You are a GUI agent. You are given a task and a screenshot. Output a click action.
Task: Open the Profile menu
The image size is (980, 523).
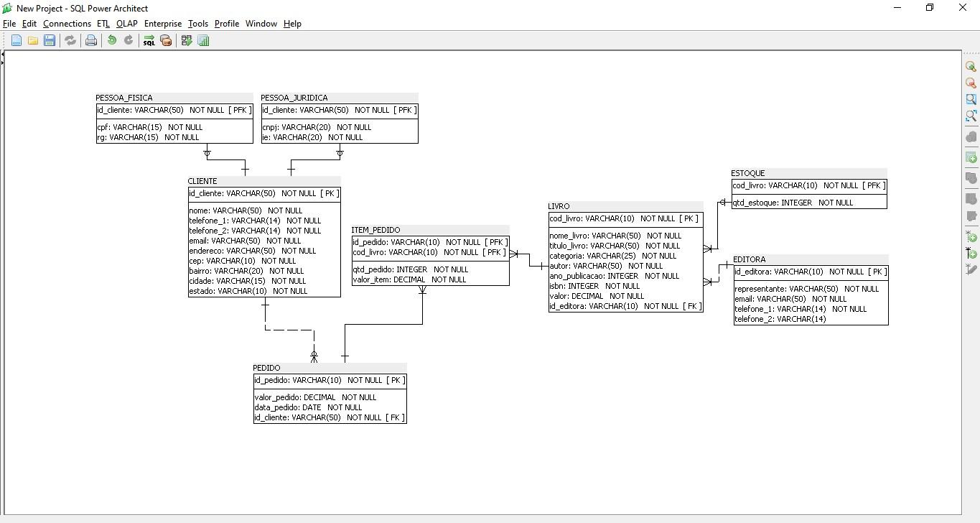pos(227,24)
